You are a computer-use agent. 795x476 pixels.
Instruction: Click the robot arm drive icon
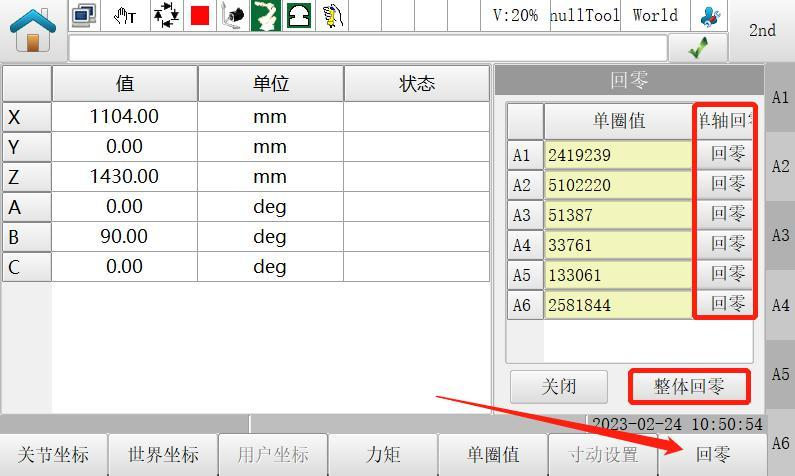click(x=233, y=15)
